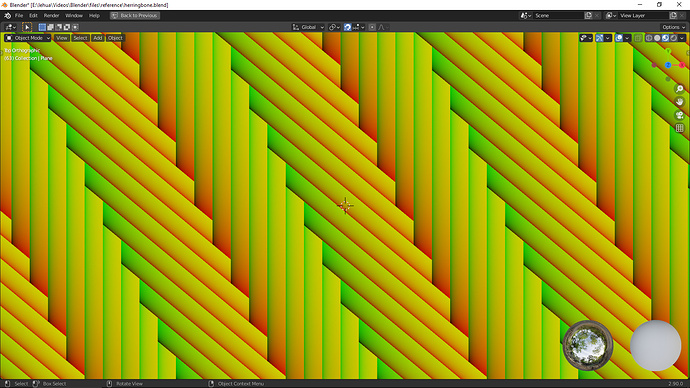
Task: Click the negative Y axis gizmo dot
Action: tap(668, 79)
